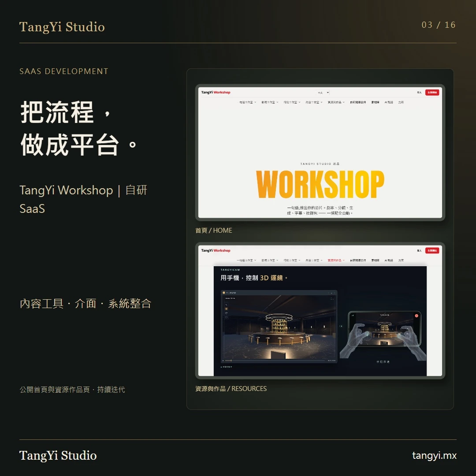The height and width of the screenshot is (476, 476).
Task: Click 首頁 / HOME caption
Action: click(214, 231)
